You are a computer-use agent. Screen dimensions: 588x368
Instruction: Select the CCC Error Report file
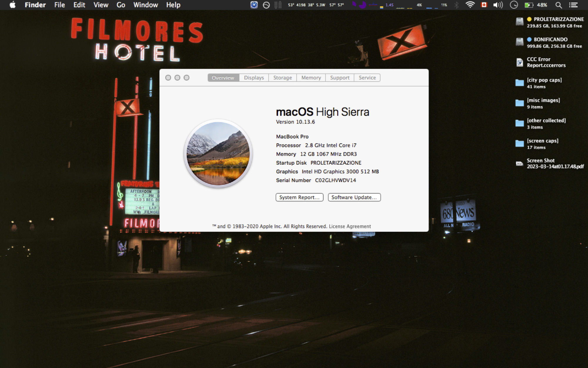pyautogui.click(x=519, y=62)
